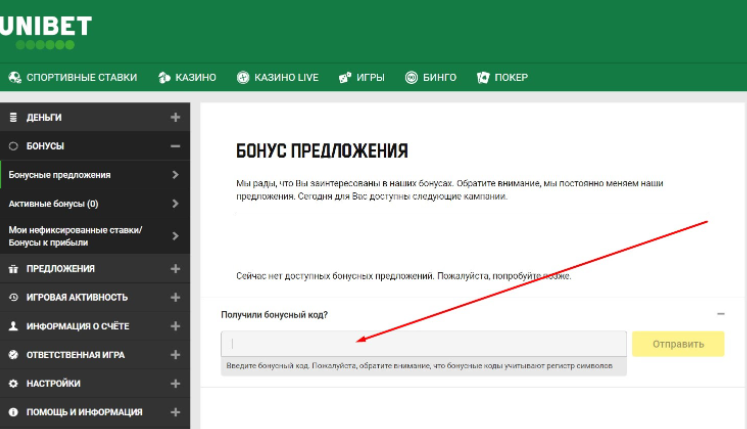The height and width of the screenshot is (429, 747).
Task: Click the Игровая активность history icon
Action: (x=13, y=297)
